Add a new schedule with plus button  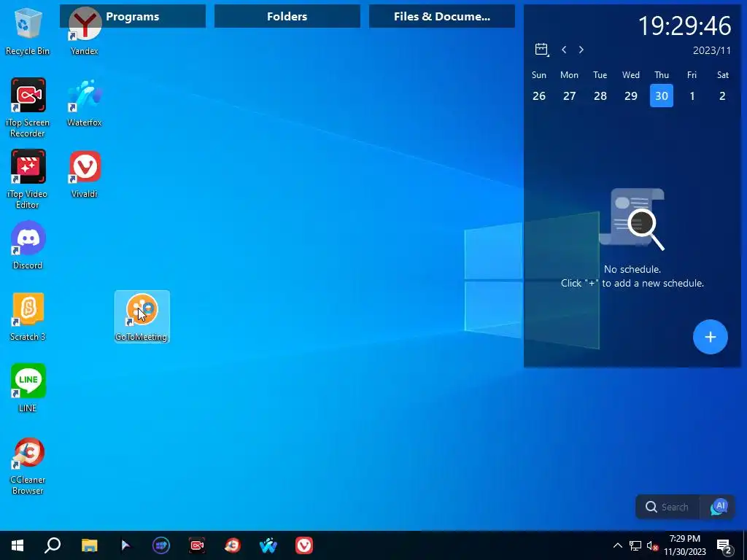pos(711,337)
